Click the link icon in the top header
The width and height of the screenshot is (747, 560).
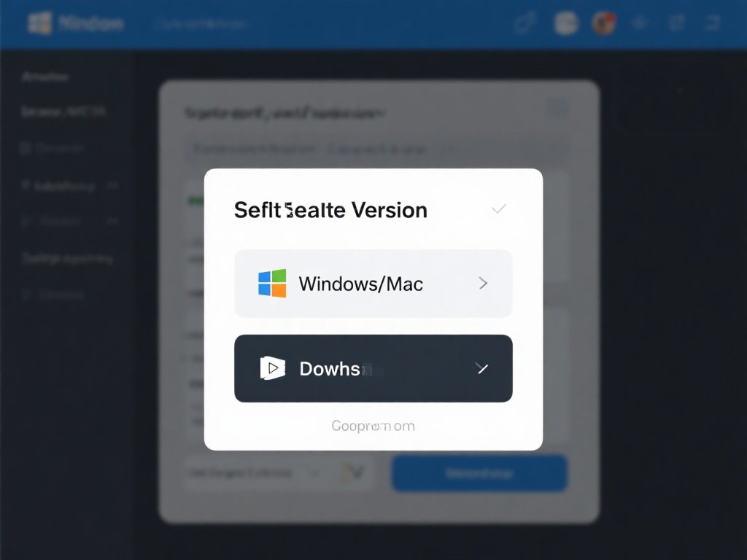pyautogui.click(x=524, y=23)
